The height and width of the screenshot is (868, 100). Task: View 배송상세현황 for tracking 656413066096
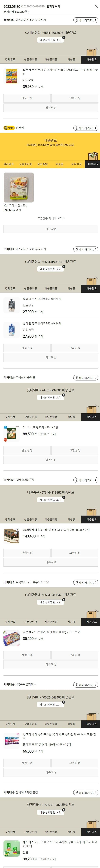coord(51,40)
